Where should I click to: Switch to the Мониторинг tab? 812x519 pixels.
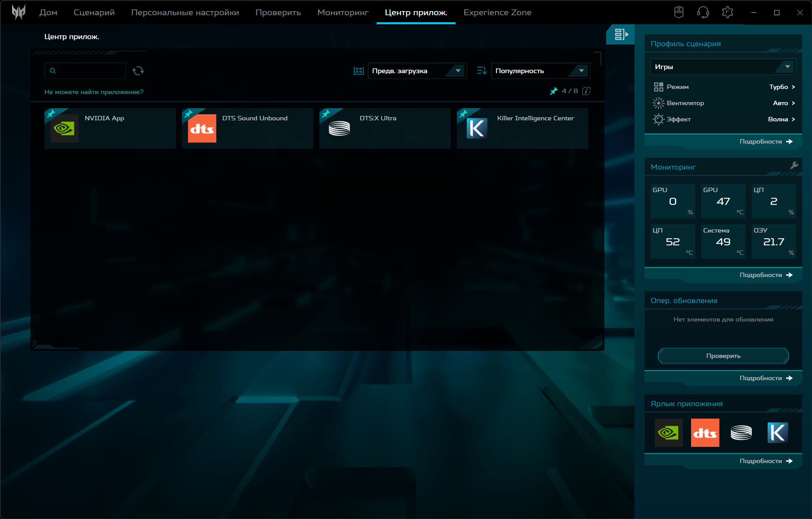343,12
